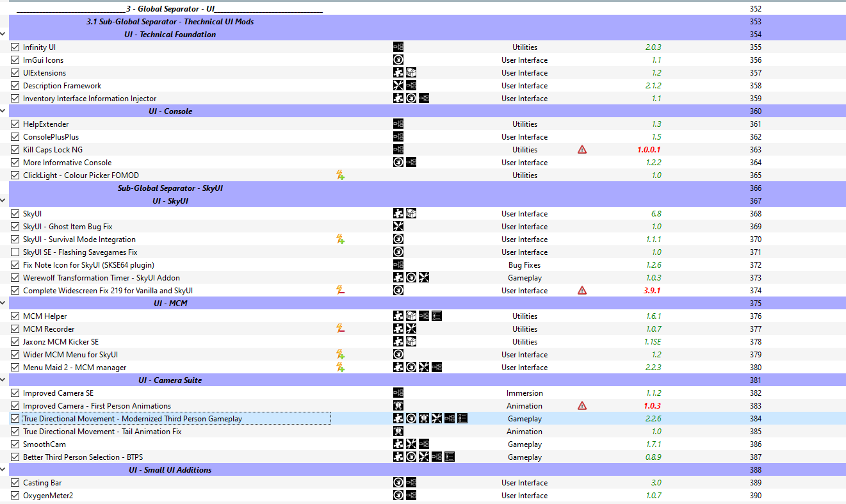Screen dimensions: 846x504
Task: Click the lightning-plus conflict flag on the ClickLight row
Action: pos(341,175)
